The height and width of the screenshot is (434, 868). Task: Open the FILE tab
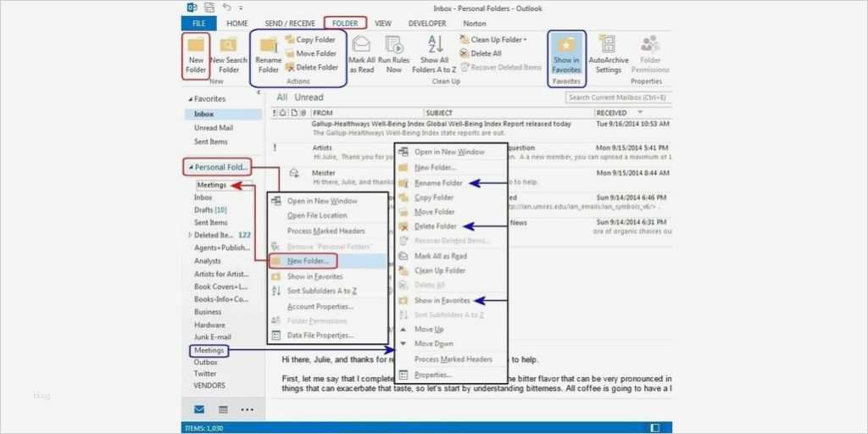pos(198,23)
